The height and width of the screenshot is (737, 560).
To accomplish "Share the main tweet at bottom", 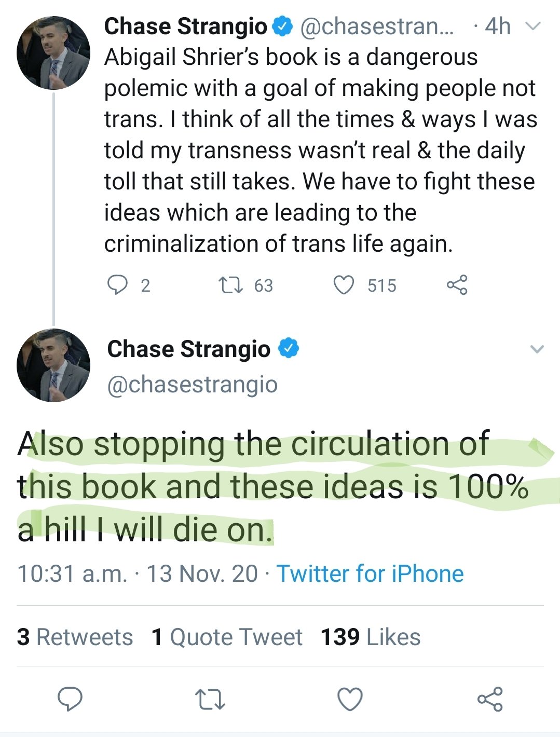I will click(x=490, y=699).
